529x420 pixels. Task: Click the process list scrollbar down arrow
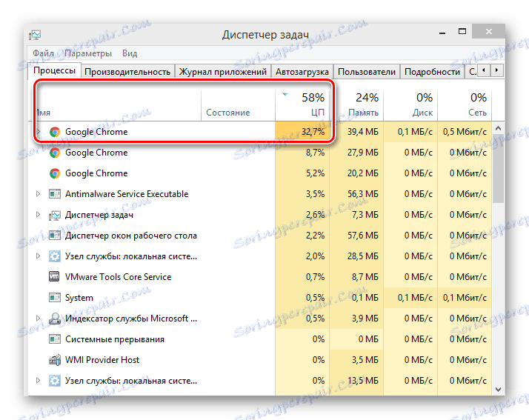(499, 389)
